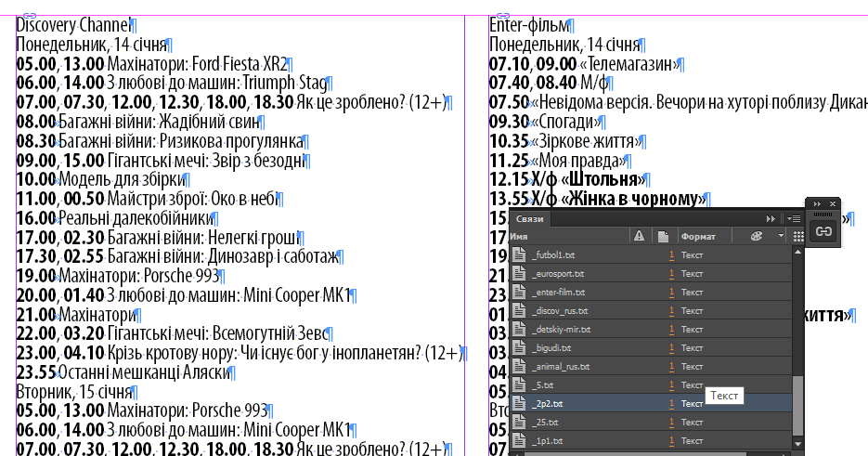Screen dimensions: 868x456
Task: Click the Имя column header
Action: point(519,237)
